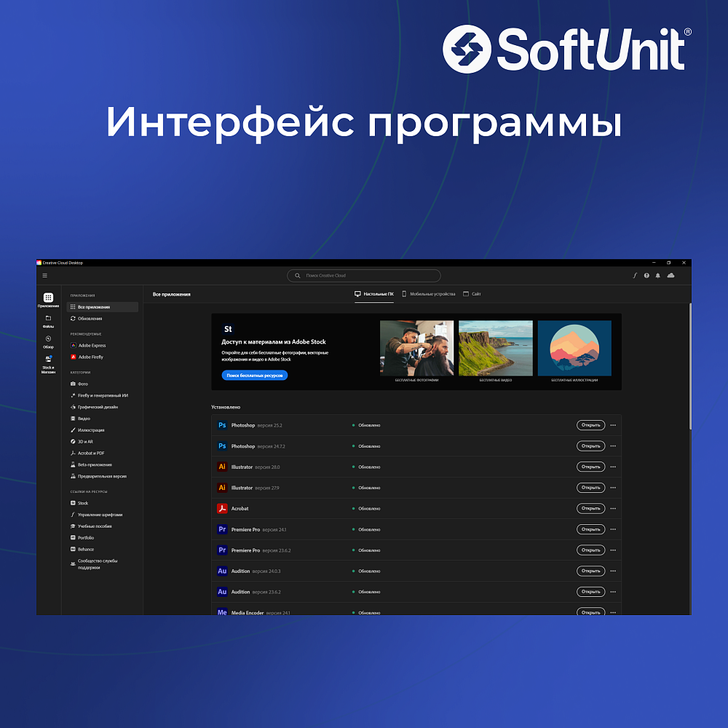Open the hamburger menu icon
The width and height of the screenshot is (728, 728).
click(45, 275)
